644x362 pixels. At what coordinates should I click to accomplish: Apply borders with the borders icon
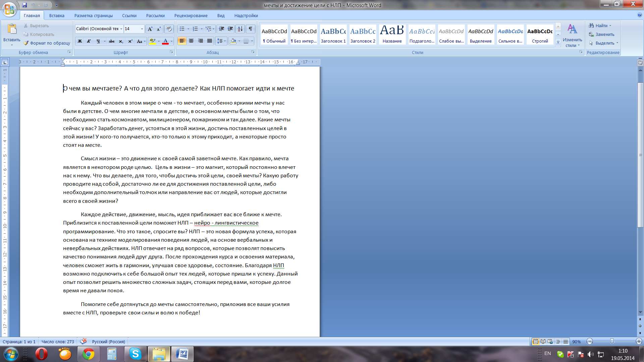coord(246,41)
